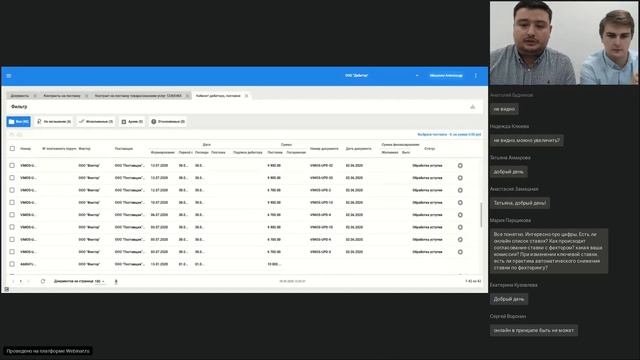640x360 pixels.
Task: Close the Документы tab
Action: (x=35, y=96)
